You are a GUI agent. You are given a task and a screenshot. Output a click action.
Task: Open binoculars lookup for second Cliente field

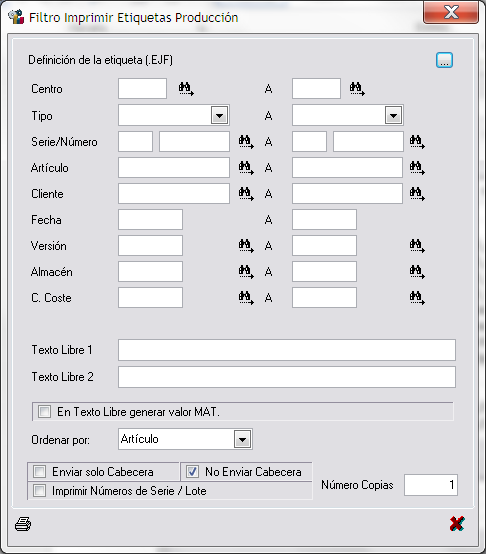pyautogui.click(x=417, y=194)
